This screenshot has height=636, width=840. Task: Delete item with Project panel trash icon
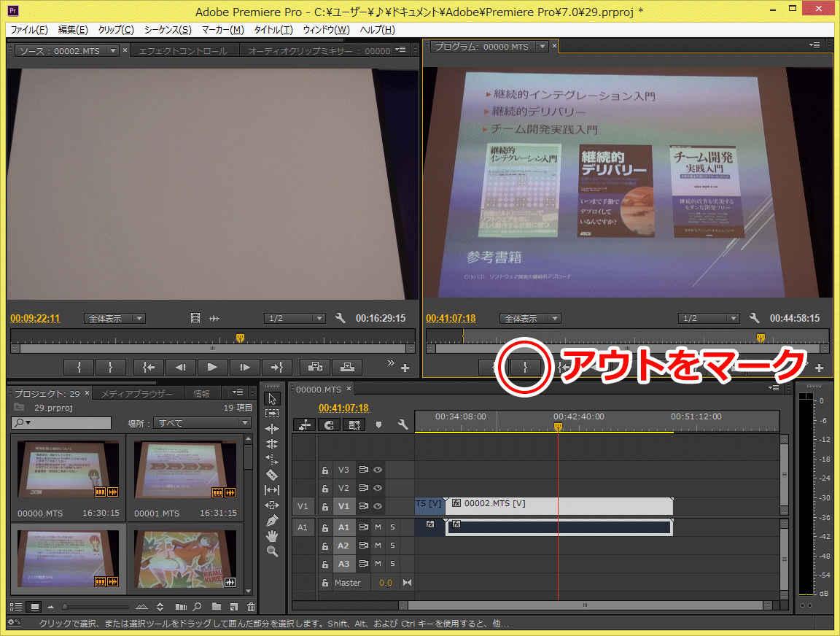click(x=251, y=607)
